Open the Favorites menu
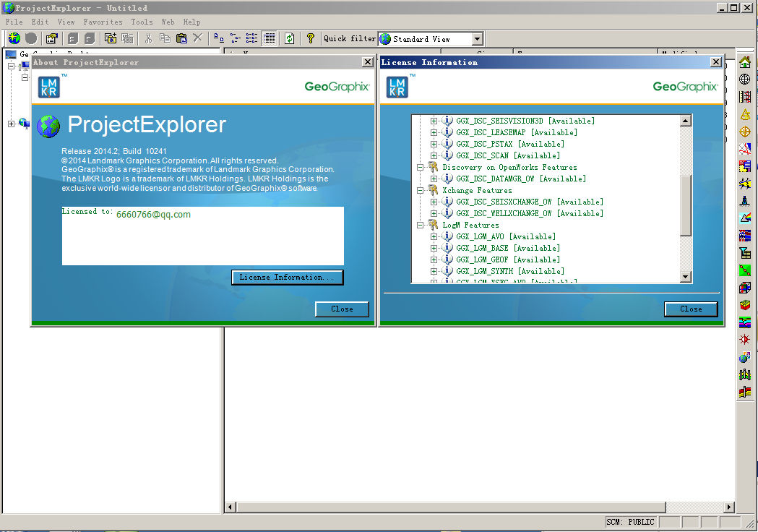This screenshot has height=532, width=758. coord(103,22)
